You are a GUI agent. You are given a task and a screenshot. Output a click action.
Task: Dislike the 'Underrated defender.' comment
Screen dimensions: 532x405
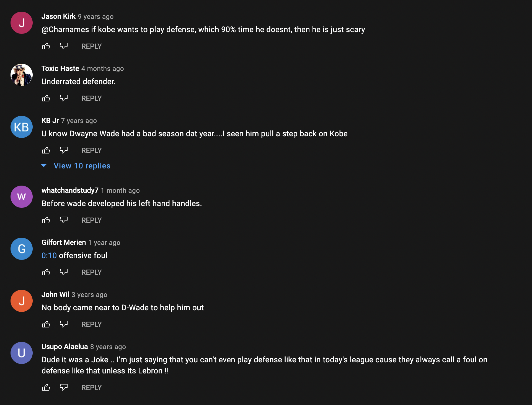[64, 98]
